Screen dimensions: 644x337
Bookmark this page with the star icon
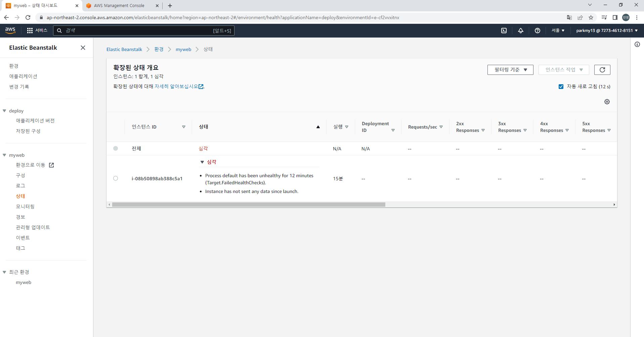[591, 17]
